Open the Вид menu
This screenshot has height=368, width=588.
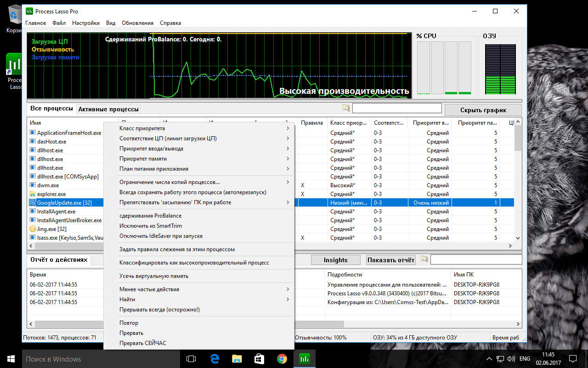[x=111, y=23]
